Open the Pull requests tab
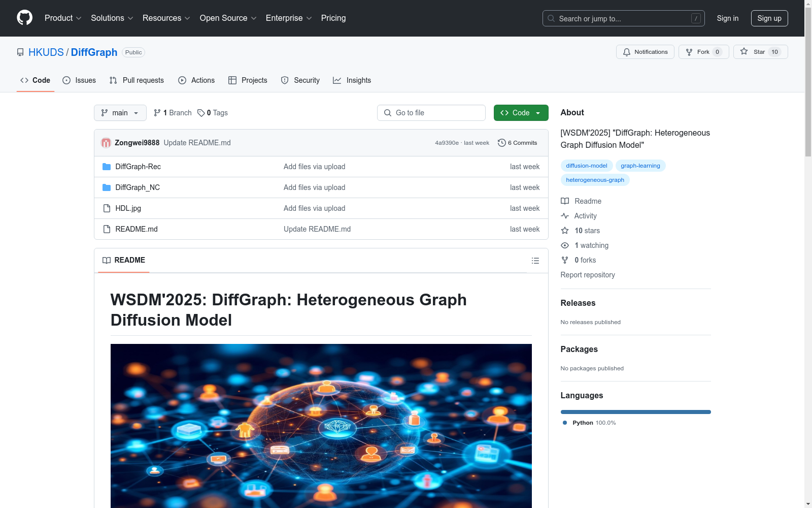The image size is (812, 508). click(x=137, y=80)
